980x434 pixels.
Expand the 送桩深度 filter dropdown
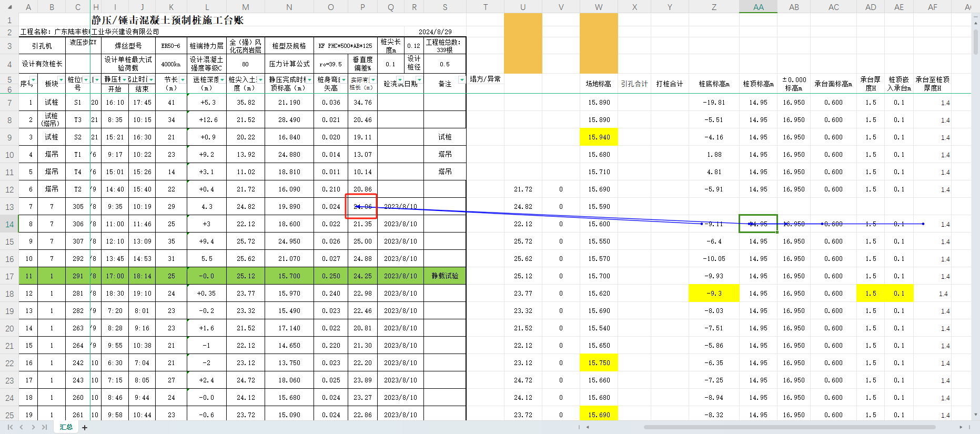pos(223,80)
